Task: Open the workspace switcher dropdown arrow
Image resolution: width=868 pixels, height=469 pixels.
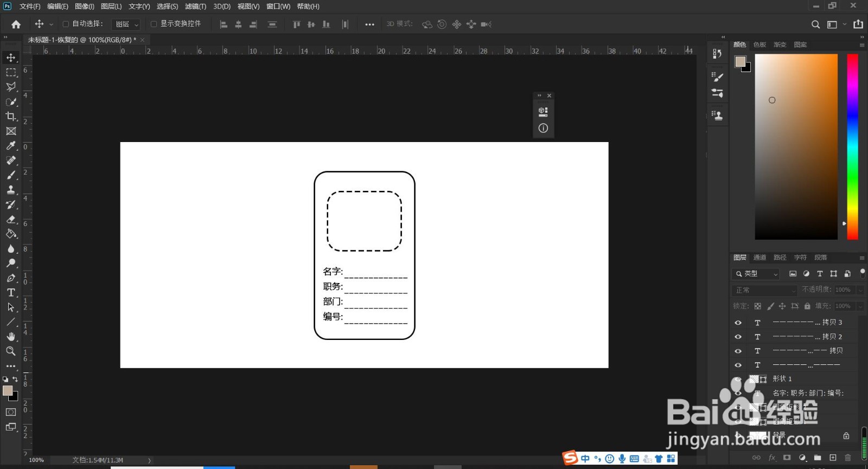Action: click(x=845, y=24)
